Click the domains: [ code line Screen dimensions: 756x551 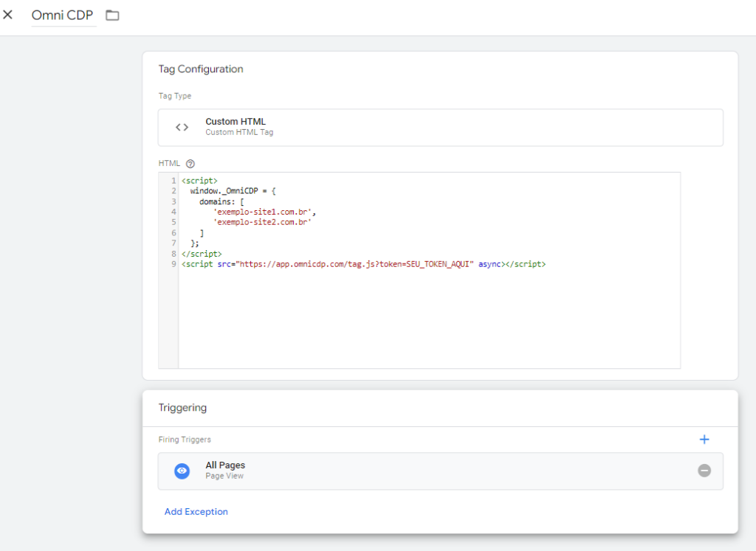[221, 202]
